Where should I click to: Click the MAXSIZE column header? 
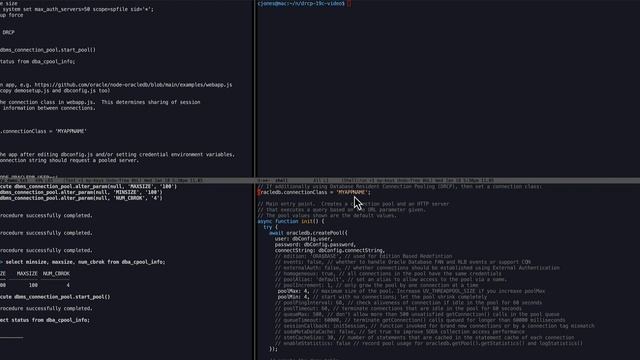point(27,273)
